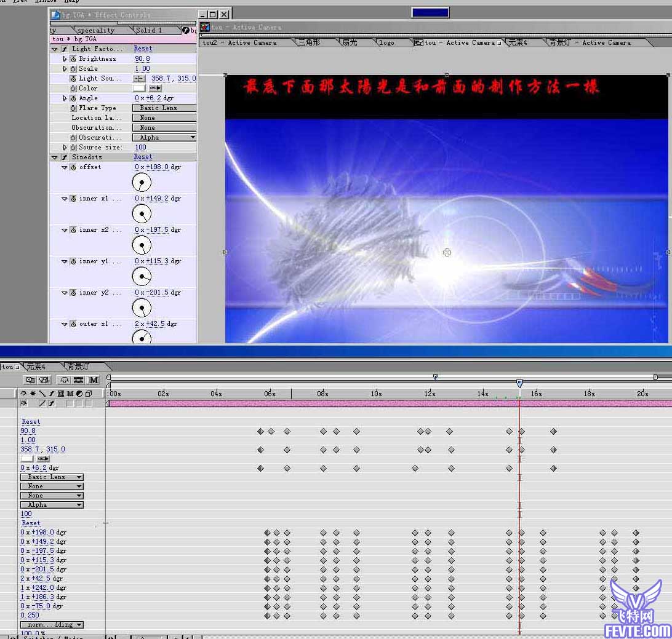Expand the Brightness property

65,58
